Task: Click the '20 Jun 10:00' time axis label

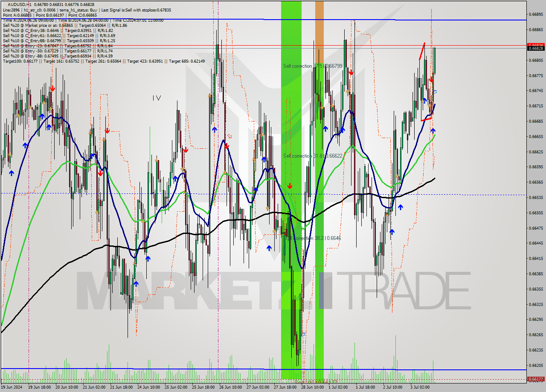Action: coord(67,387)
